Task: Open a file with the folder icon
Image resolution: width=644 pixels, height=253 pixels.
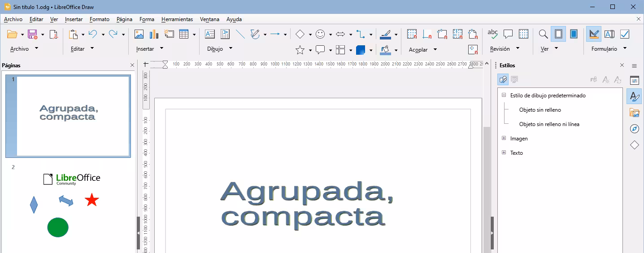Action: tap(12, 34)
